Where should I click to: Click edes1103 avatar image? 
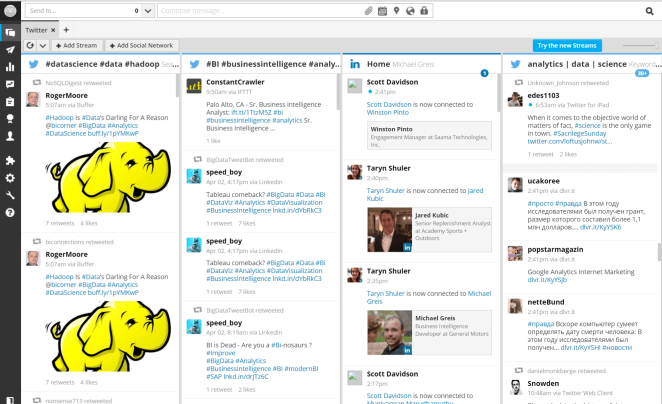click(515, 100)
